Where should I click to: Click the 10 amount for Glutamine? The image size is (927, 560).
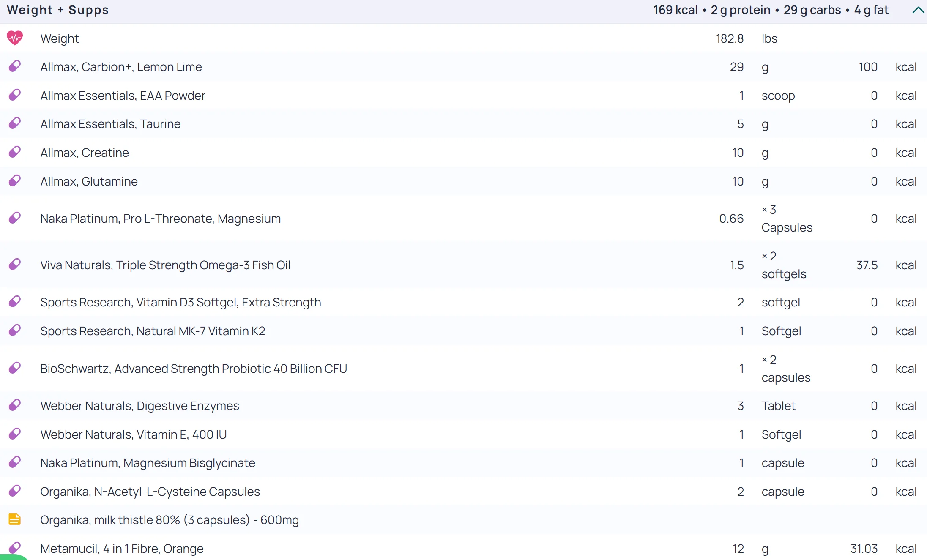pyautogui.click(x=738, y=181)
